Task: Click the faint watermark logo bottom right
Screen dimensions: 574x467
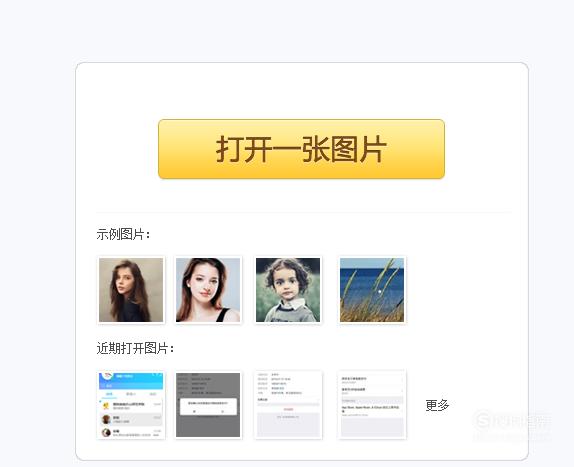Action: (512, 423)
